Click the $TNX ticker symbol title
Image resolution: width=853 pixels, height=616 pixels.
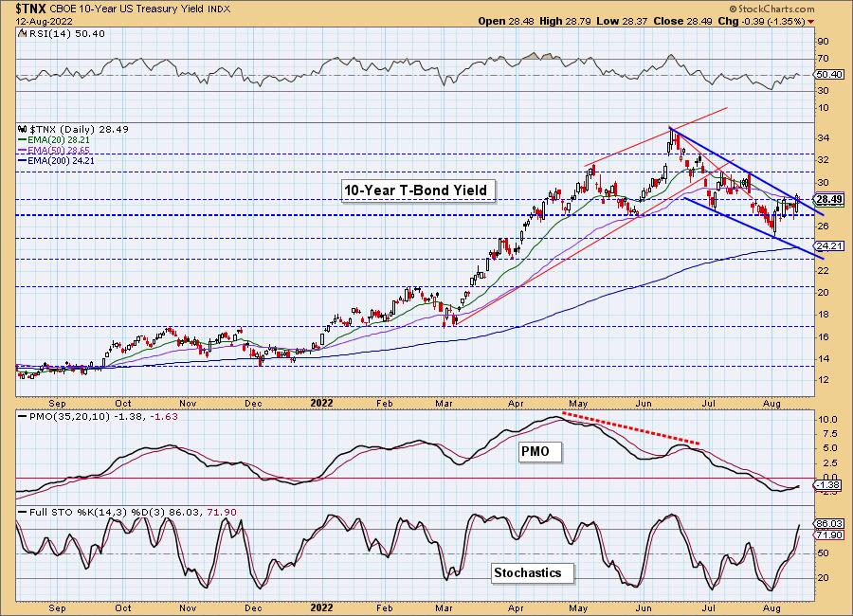(x=31, y=9)
